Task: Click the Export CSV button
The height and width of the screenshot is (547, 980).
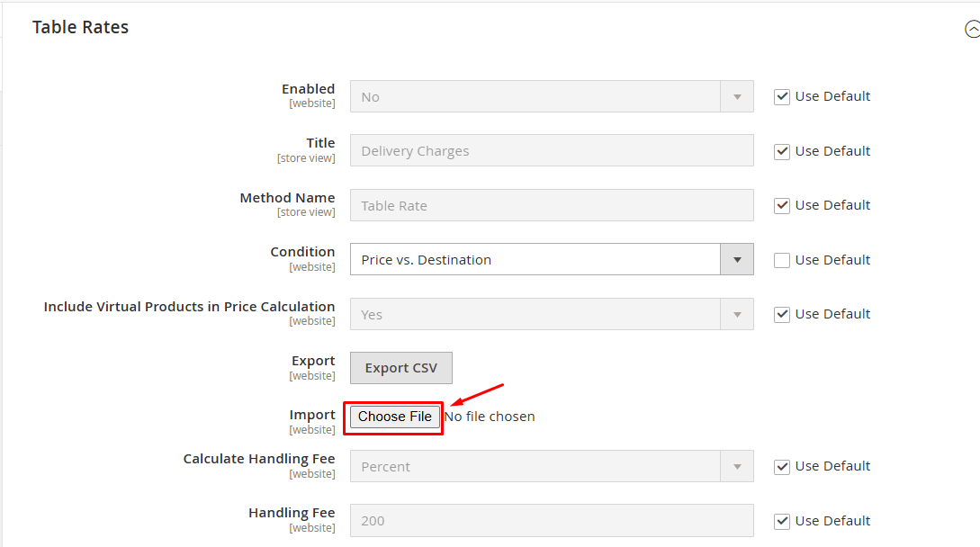Action: 400,367
